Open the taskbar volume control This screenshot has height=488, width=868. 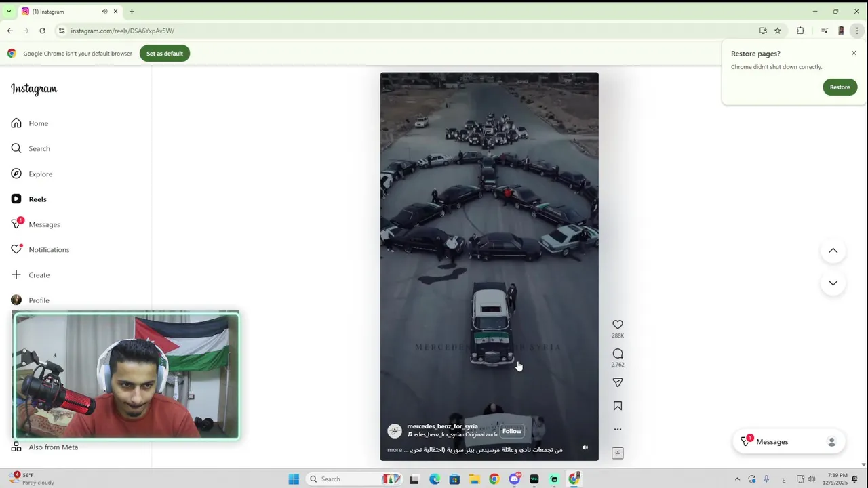812,479
